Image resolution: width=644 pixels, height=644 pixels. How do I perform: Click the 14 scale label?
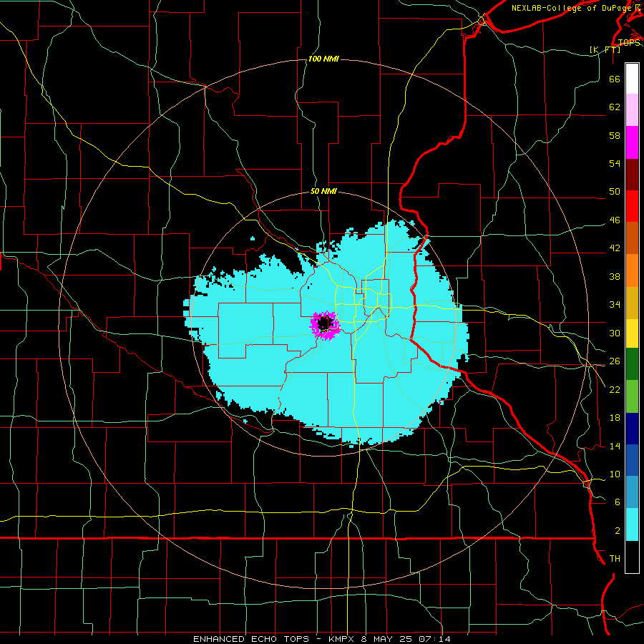click(615, 446)
